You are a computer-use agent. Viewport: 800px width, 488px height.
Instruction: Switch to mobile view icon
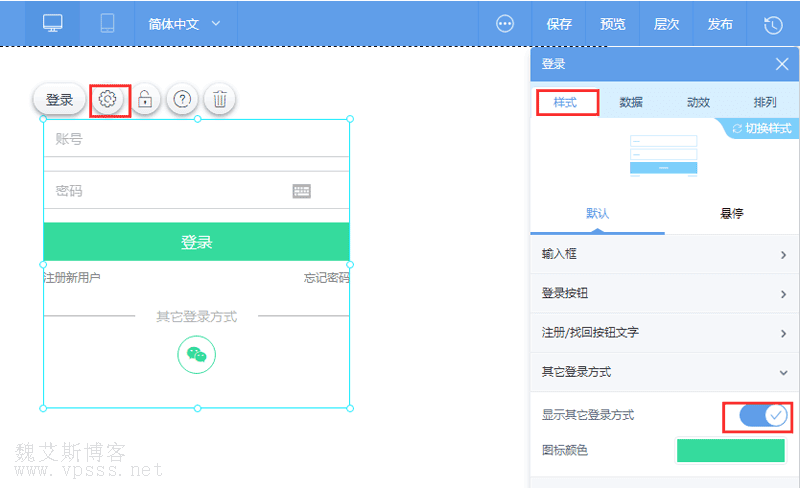pyautogui.click(x=107, y=24)
